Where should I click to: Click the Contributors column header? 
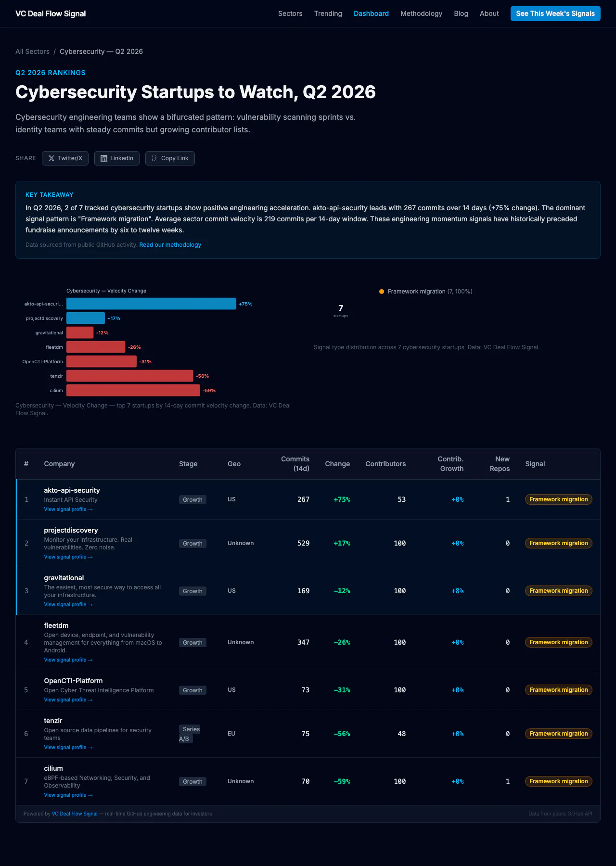tap(385, 464)
